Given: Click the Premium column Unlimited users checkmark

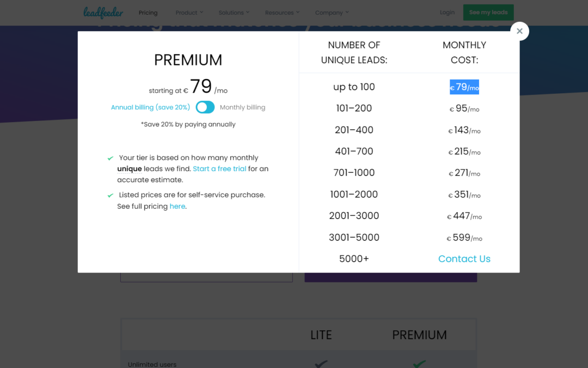Looking at the screenshot, I should coord(419,364).
